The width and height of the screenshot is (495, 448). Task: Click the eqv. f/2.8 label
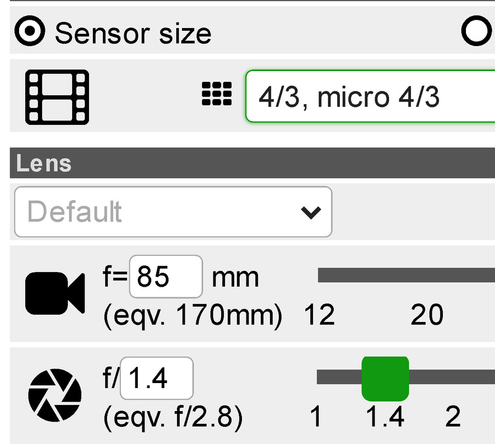(172, 418)
